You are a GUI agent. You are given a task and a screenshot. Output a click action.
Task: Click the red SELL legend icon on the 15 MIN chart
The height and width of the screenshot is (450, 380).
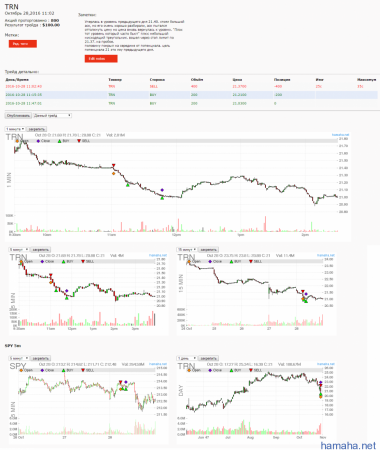pyautogui.click(x=251, y=261)
